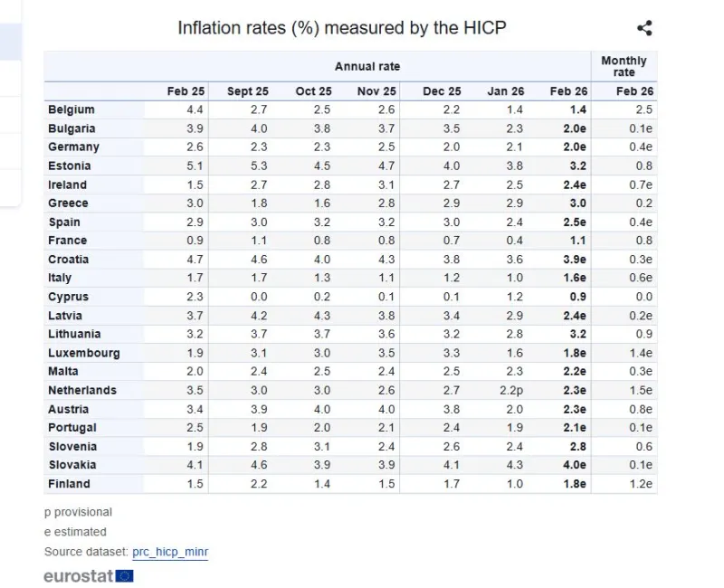Click the Jan 26 column header
Viewport: 724px width, 588px height.
pyautogui.click(x=505, y=91)
